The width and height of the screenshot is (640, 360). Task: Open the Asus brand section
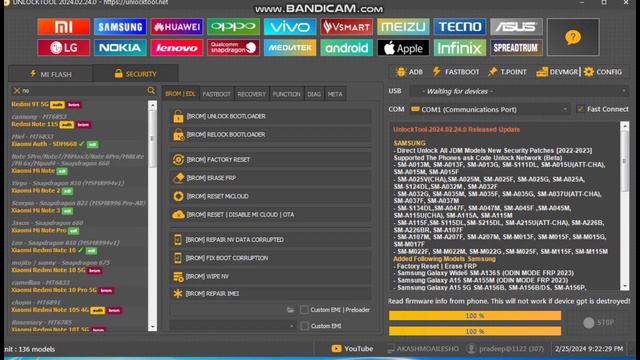pyautogui.click(x=516, y=27)
